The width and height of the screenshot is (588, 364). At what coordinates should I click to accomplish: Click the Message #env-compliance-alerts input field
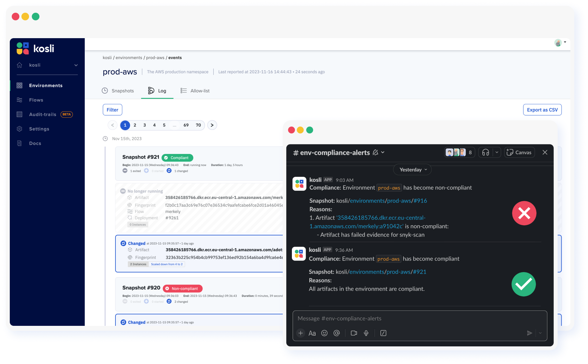coord(420,319)
